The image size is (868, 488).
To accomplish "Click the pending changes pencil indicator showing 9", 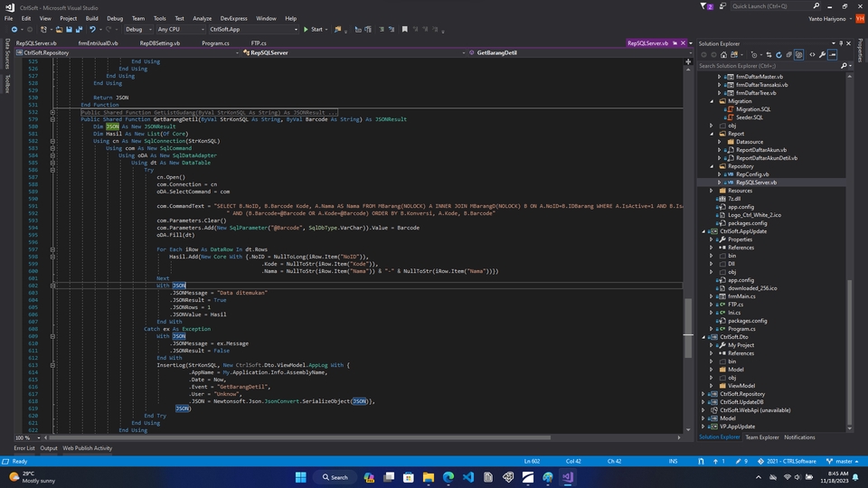I will [x=741, y=461].
